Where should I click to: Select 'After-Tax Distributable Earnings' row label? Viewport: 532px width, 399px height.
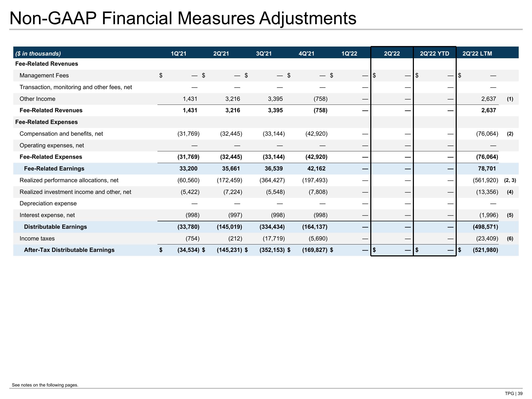(x=69, y=250)
